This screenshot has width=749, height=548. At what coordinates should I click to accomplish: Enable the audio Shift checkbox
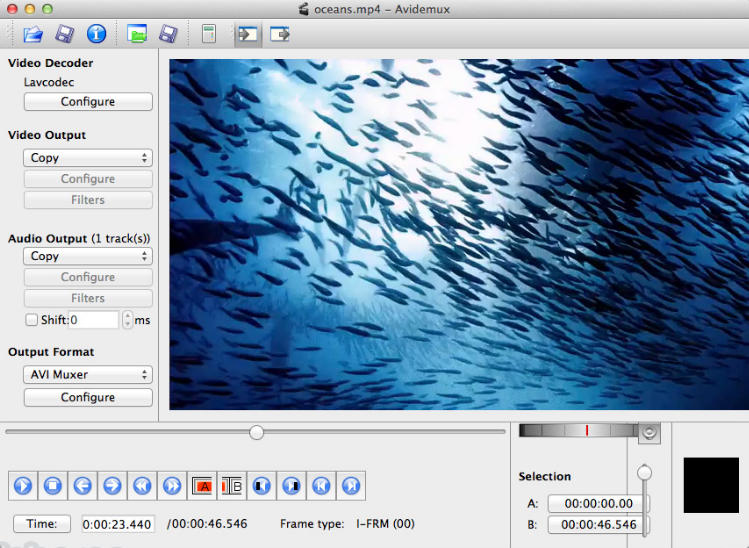(x=32, y=320)
